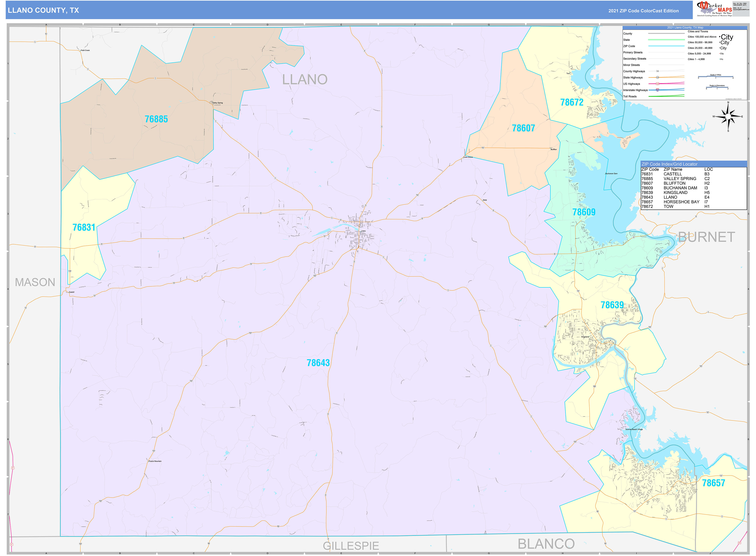Click the red City marker for Cities 5,000 - 24,999
Viewport: 756px width, 556px height.
pyautogui.click(x=719, y=53)
